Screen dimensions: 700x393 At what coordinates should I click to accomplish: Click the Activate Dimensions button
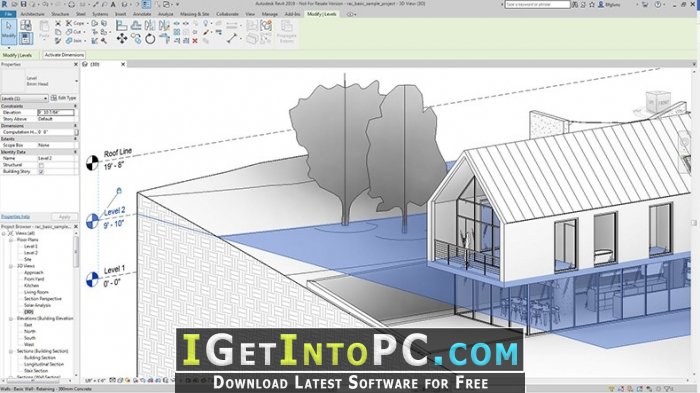64,55
